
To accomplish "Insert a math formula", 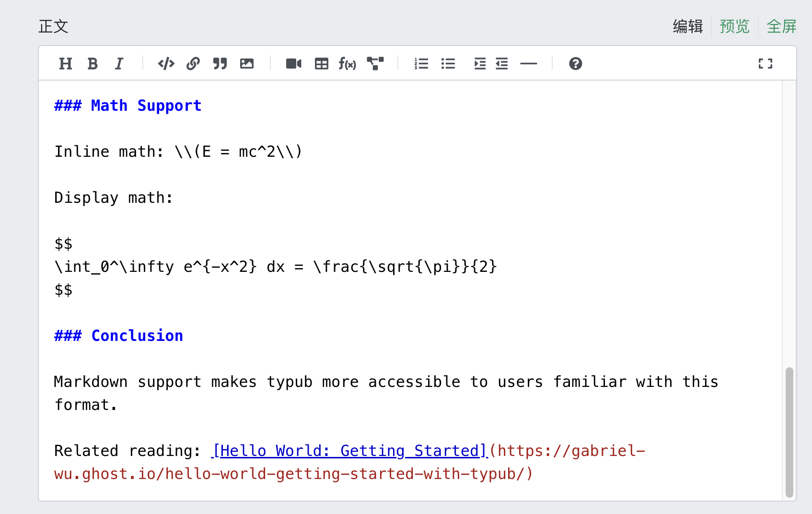I will click(347, 64).
